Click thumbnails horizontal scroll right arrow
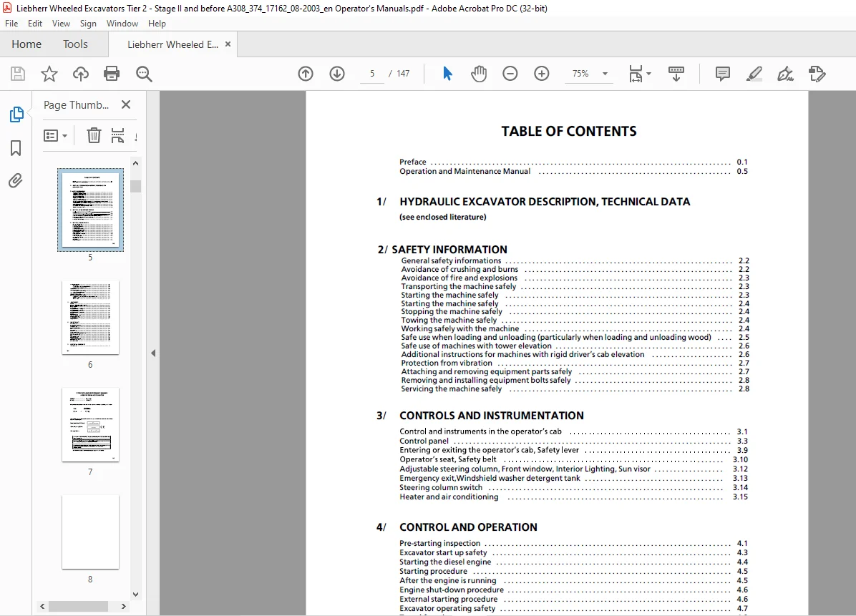 (123, 606)
